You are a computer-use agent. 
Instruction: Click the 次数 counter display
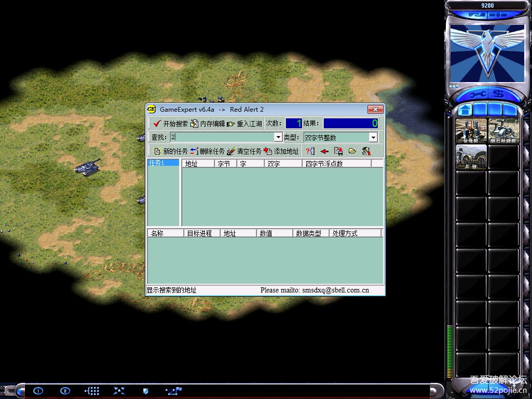[x=293, y=123]
